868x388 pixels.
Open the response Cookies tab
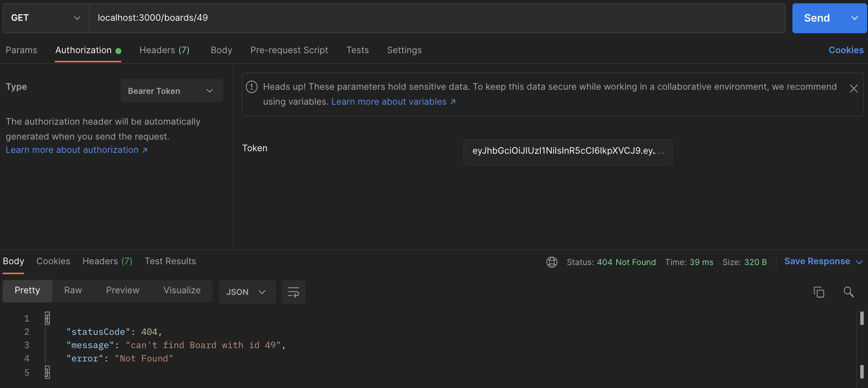point(53,261)
